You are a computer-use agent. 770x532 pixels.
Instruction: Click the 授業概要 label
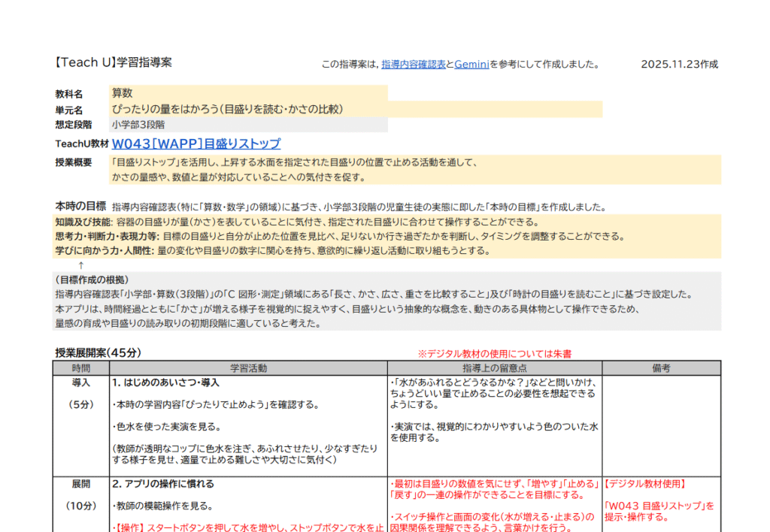pos(73,162)
